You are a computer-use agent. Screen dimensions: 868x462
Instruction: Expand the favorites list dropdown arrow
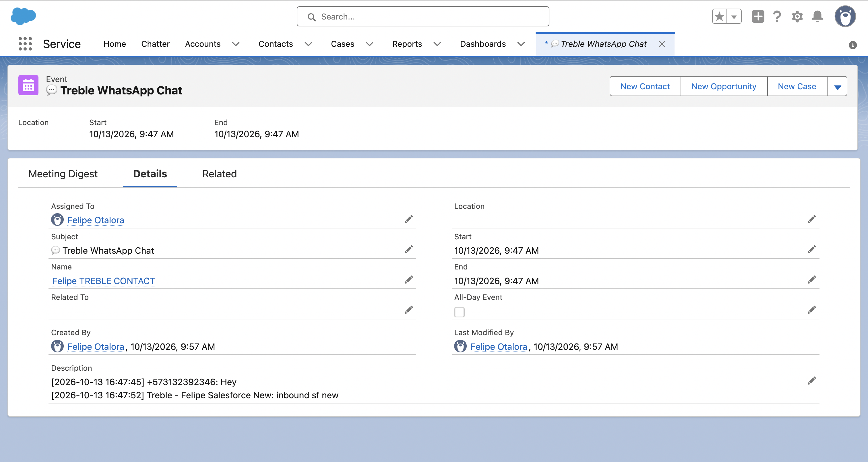coord(734,16)
